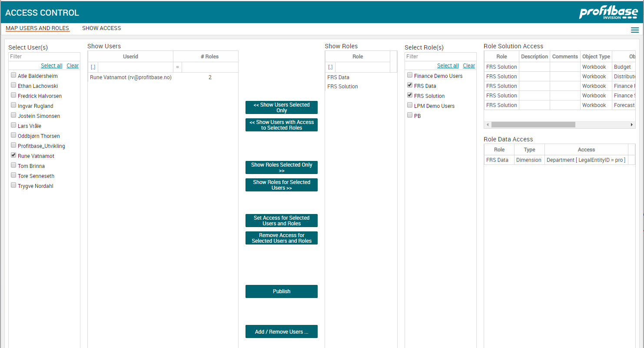This screenshot has width=644, height=348.
Task: Click the Role Solution Access horizontal scrollbar thumb
Action: click(533, 125)
